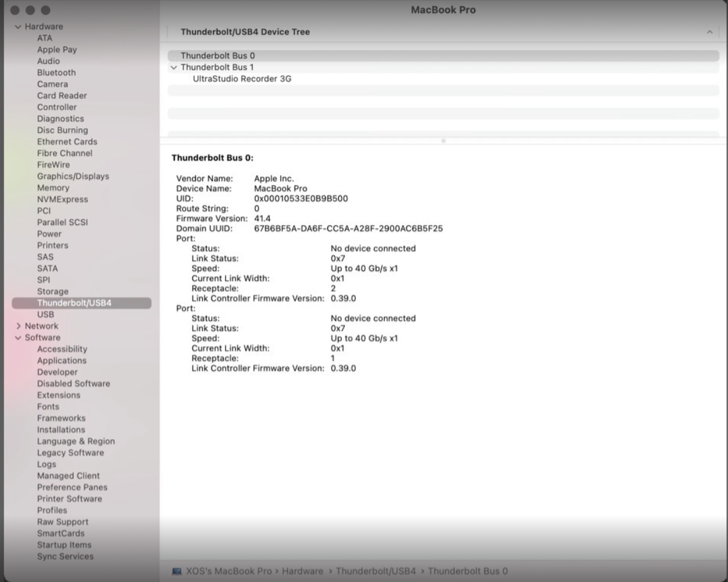Select Thunderbolt Bus 0 in device tree
This screenshot has width=728, height=582.
tap(444, 56)
